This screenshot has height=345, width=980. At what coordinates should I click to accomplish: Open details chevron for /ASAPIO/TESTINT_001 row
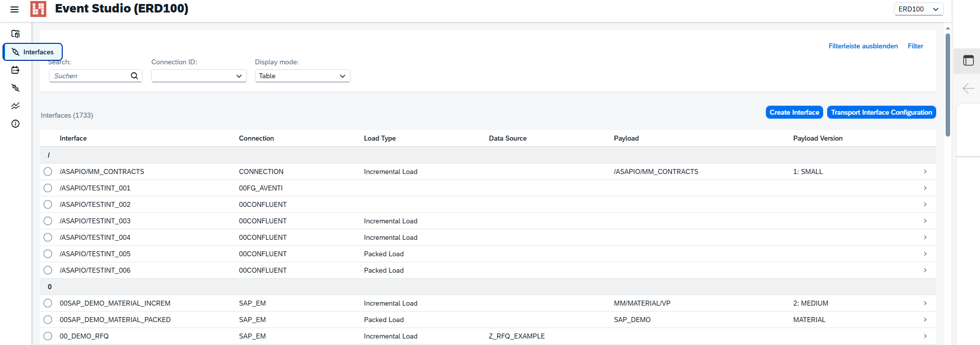click(x=925, y=188)
